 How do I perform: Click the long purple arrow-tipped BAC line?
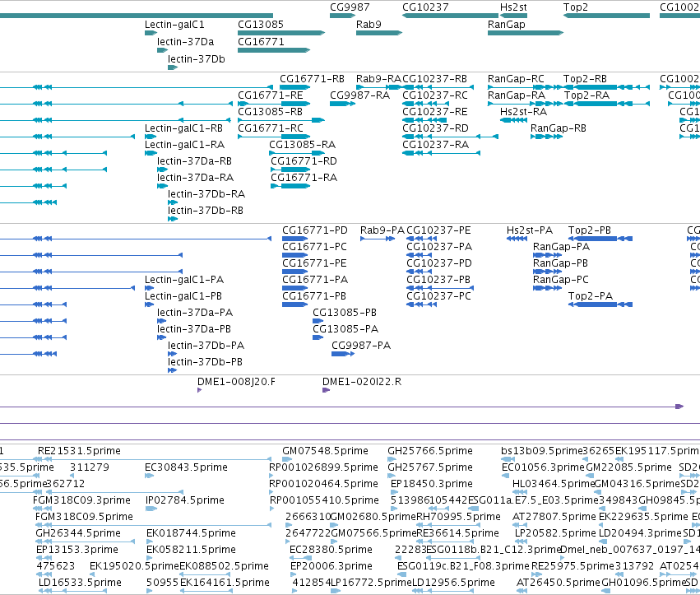(341, 407)
